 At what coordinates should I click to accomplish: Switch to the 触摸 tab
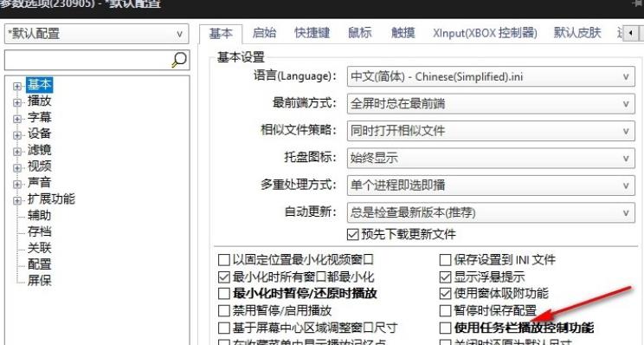[x=403, y=33]
